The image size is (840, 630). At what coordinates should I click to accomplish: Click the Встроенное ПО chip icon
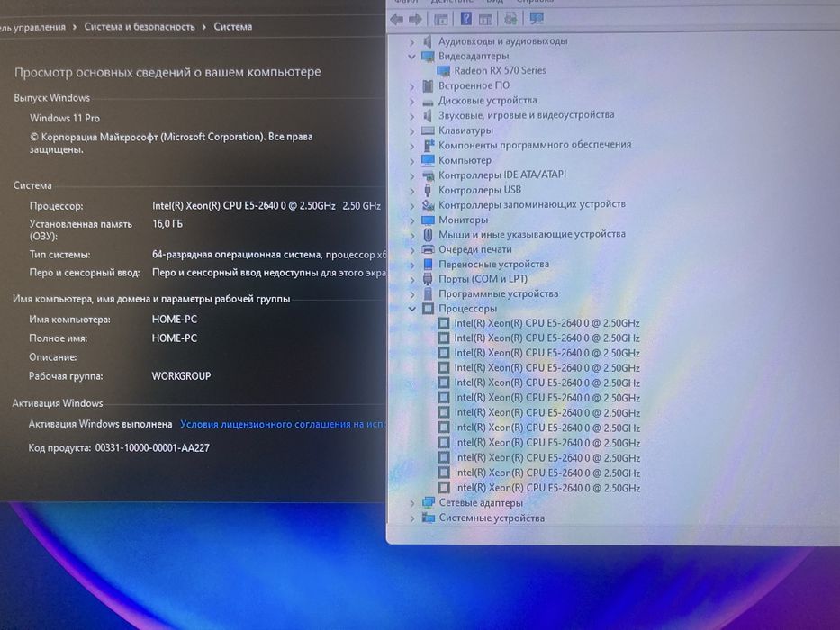[428, 85]
